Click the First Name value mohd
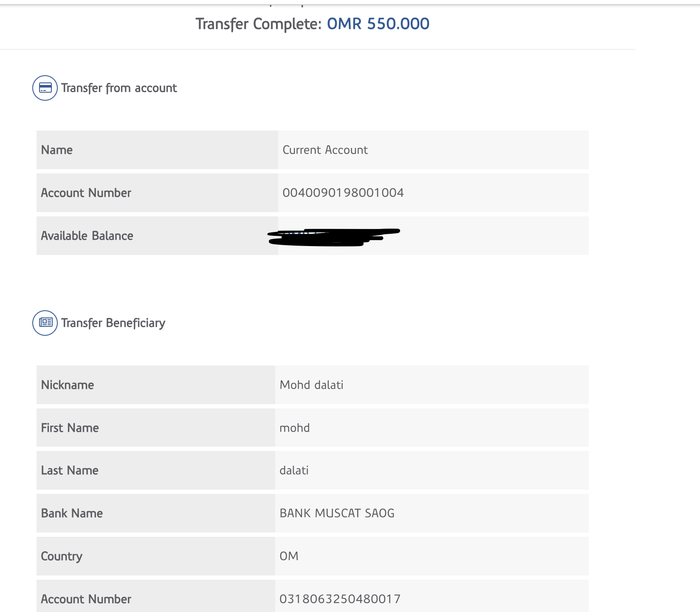Image resolution: width=700 pixels, height=612 pixels. 294,428
